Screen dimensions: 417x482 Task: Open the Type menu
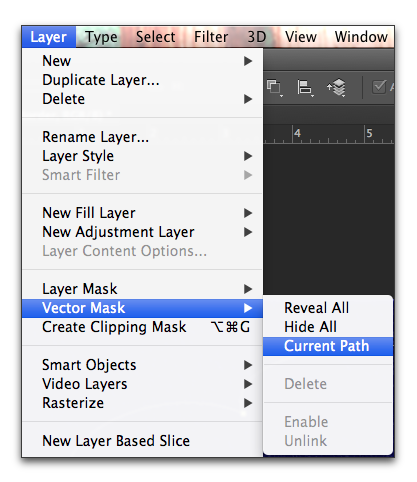[101, 37]
